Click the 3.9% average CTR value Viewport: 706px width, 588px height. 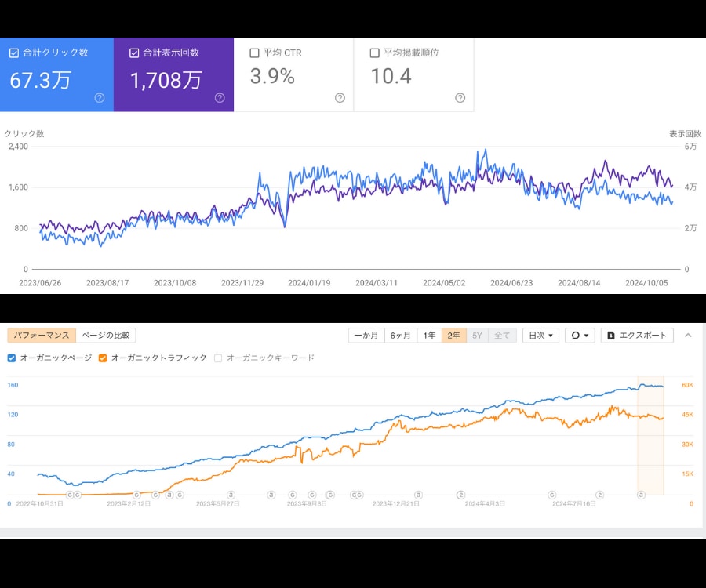pos(272,76)
